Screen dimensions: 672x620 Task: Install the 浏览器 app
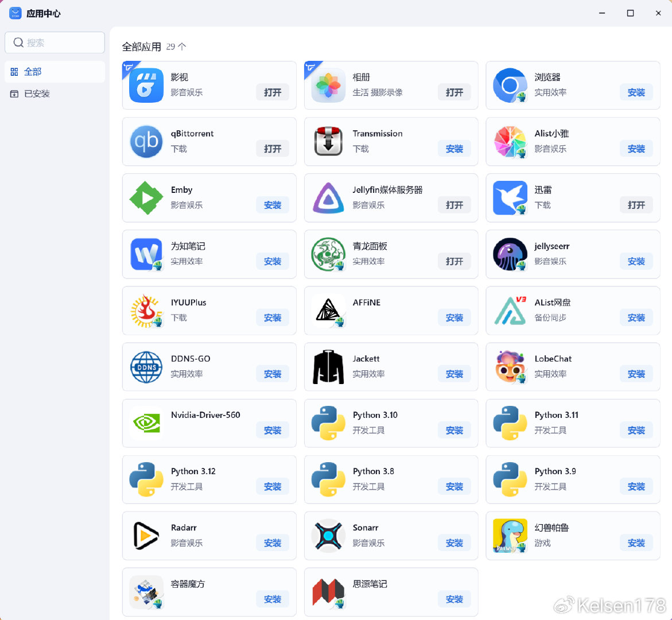[x=636, y=92]
